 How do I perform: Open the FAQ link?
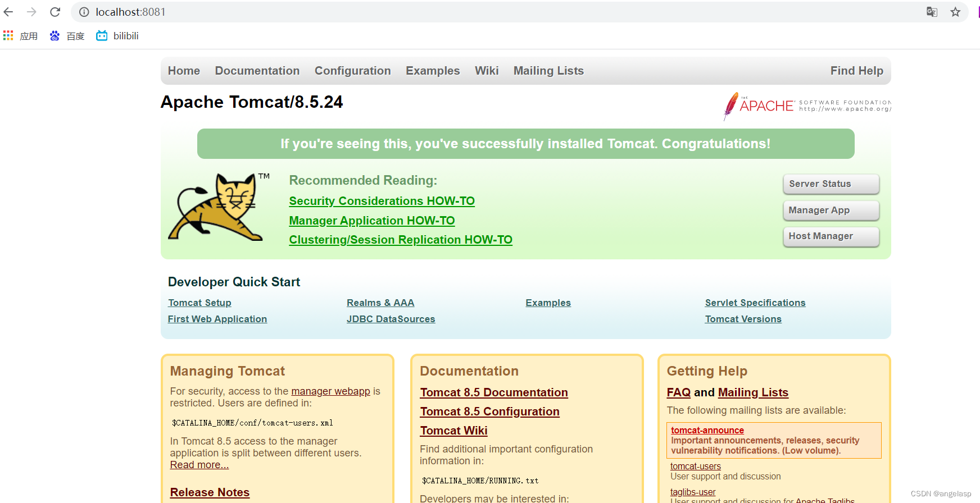679,392
